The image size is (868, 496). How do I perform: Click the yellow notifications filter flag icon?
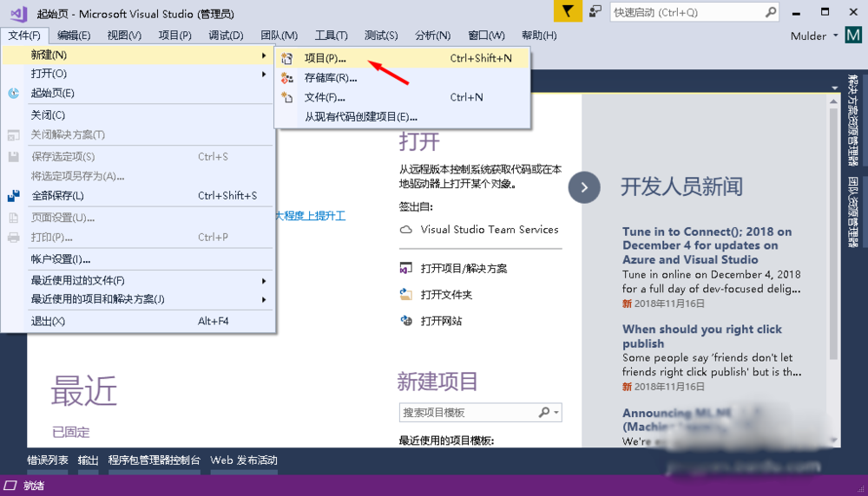tap(567, 11)
